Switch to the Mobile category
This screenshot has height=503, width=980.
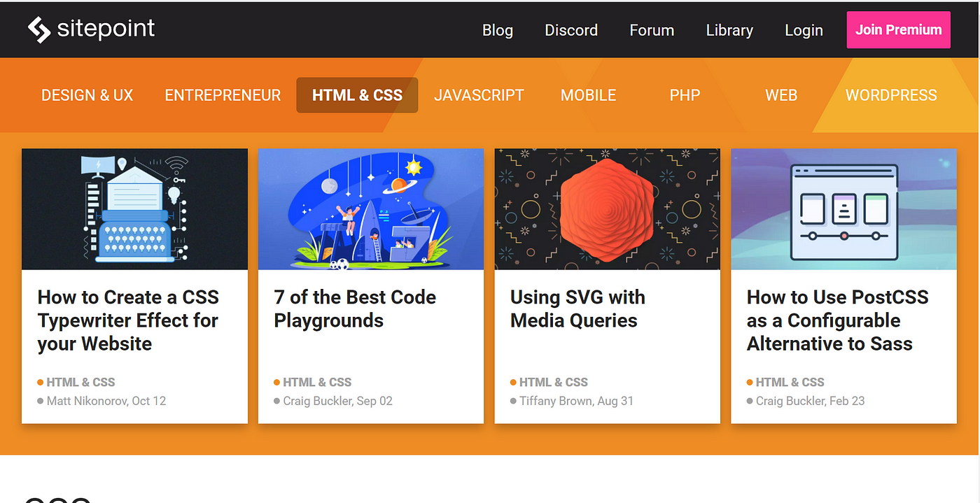pyautogui.click(x=588, y=95)
